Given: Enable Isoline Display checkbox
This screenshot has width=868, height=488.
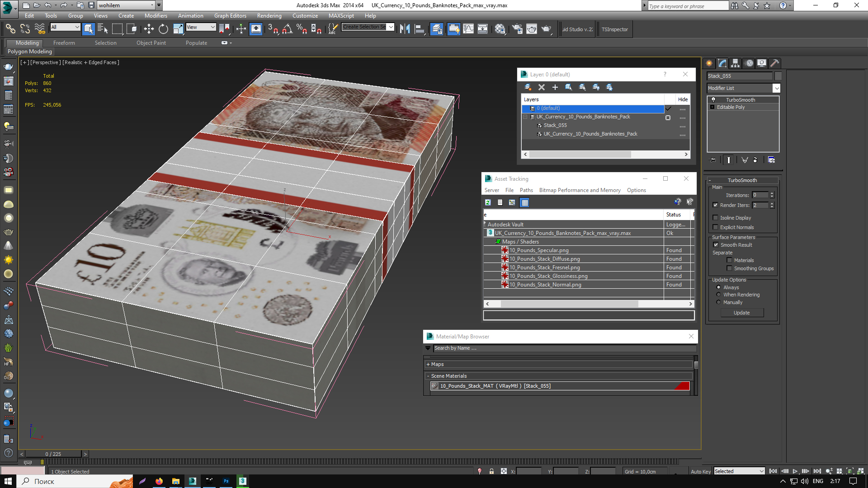Looking at the screenshot, I should [x=715, y=218].
